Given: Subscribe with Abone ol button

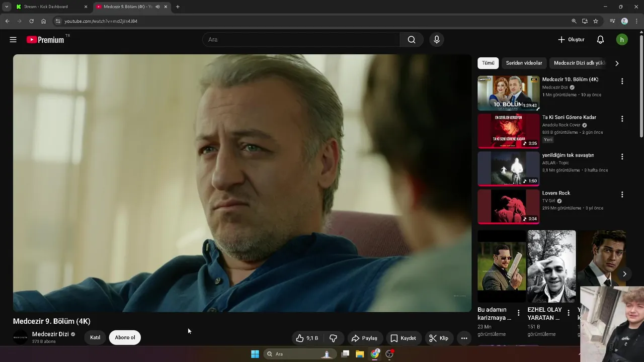Looking at the screenshot, I should pos(125,337).
